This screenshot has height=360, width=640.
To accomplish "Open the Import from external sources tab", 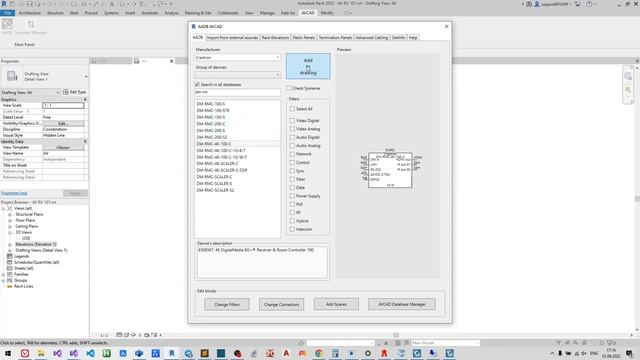I will [x=232, y=38].
